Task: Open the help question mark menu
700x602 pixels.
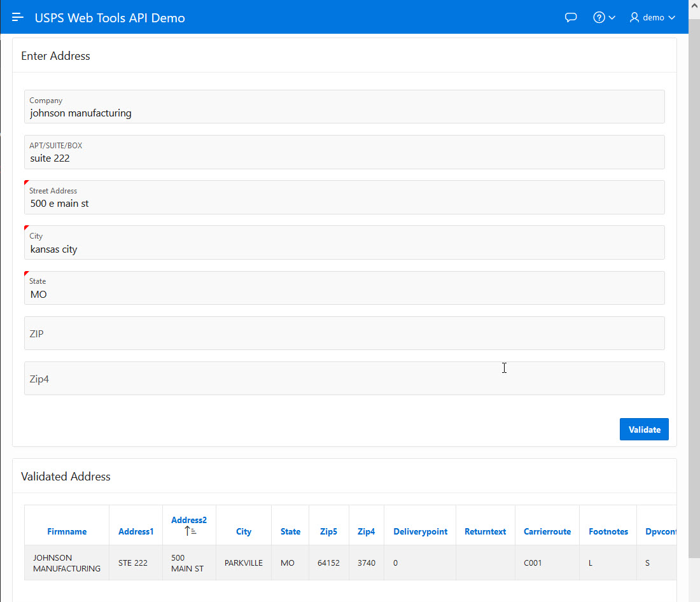Action: (604, 17)
